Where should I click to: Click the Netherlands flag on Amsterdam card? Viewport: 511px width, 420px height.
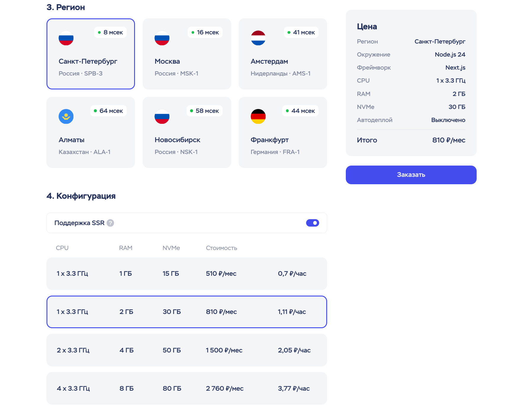point(258,38)
